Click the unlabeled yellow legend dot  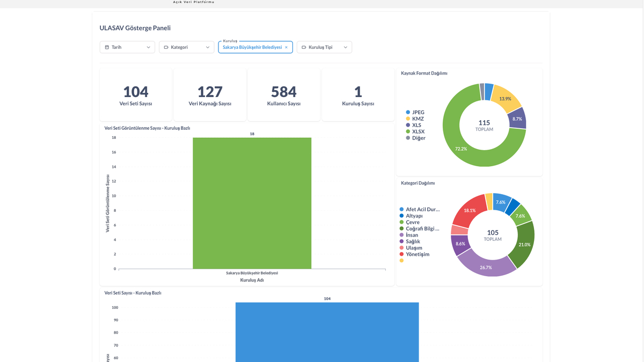pyautogui.click(x=401, y=261)
